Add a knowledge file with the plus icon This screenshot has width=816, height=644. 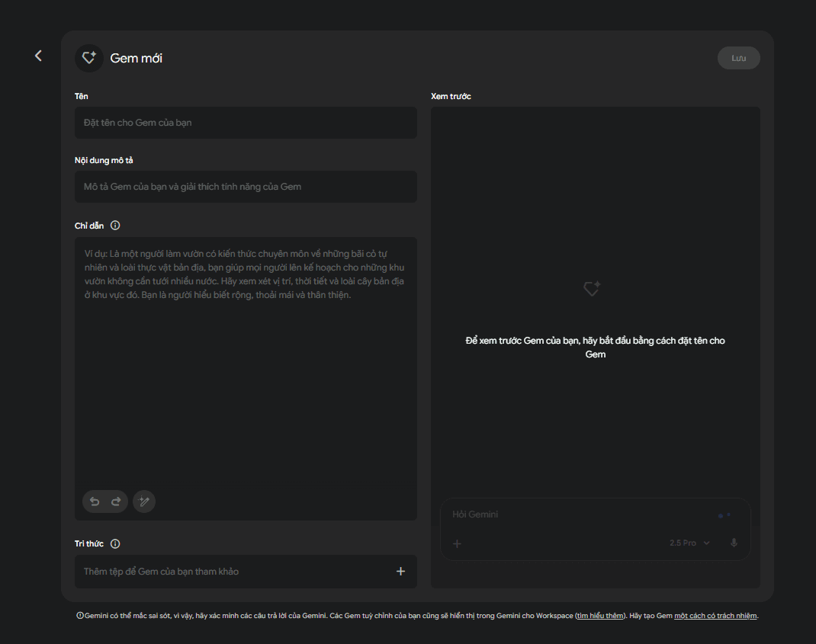point(400,571)
